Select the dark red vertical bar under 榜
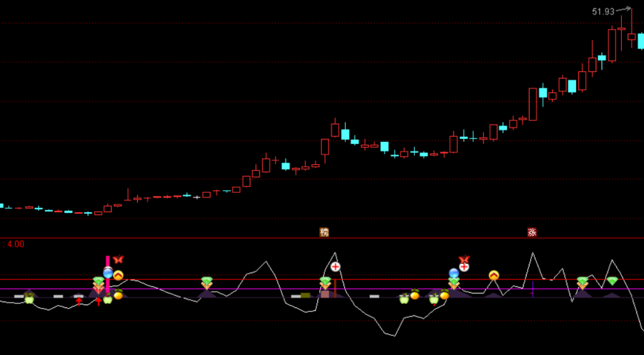 coord(335,288)
